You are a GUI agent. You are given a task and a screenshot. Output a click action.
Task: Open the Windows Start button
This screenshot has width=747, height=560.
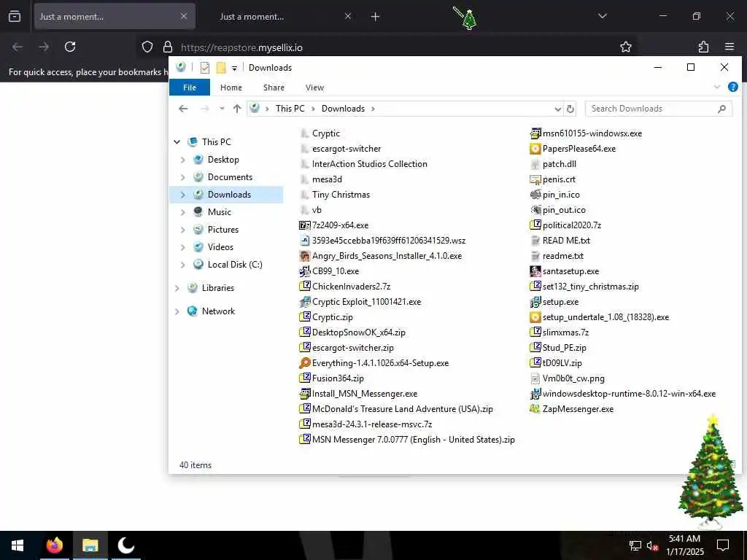pos(18,545)
